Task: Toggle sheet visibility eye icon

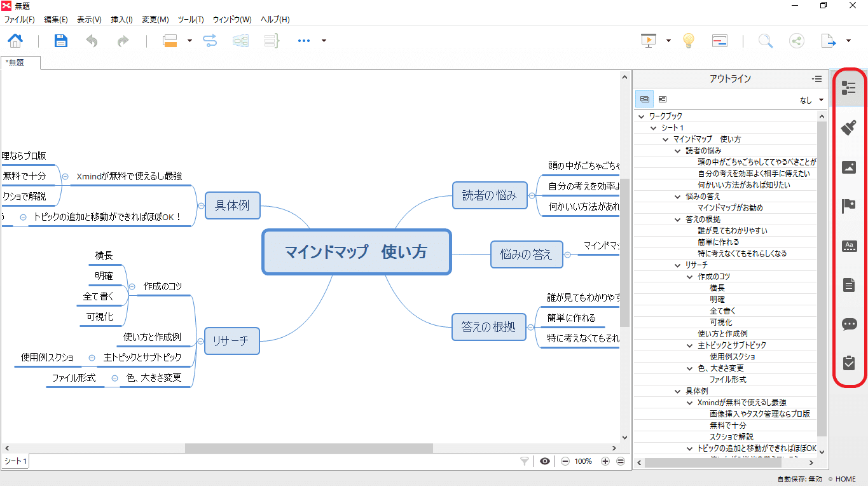Action: click(x=545, y=461)
